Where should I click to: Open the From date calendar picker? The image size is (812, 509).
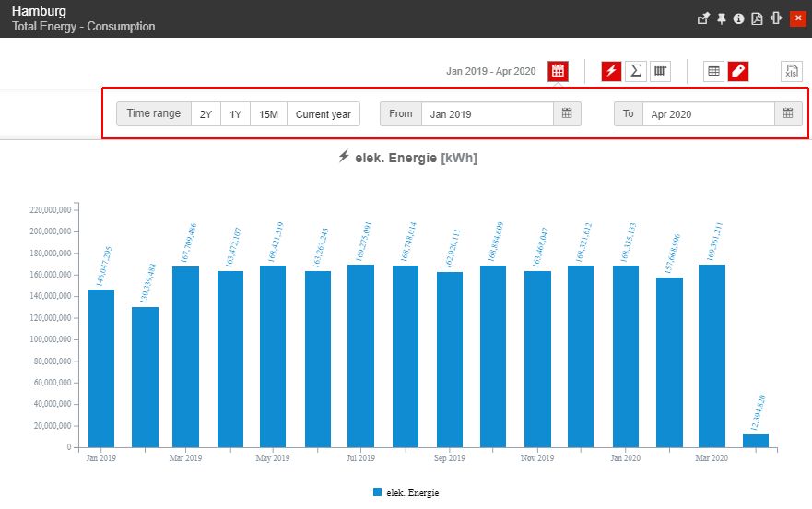[567, 114]
